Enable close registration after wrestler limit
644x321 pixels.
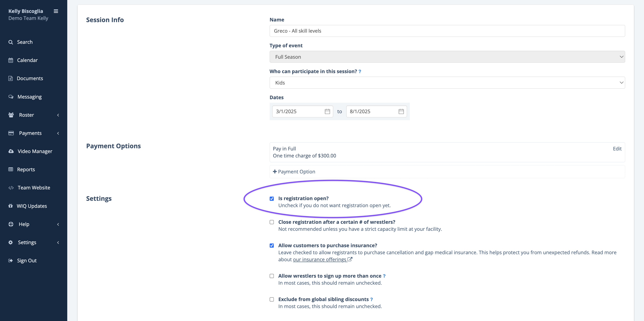272,222
